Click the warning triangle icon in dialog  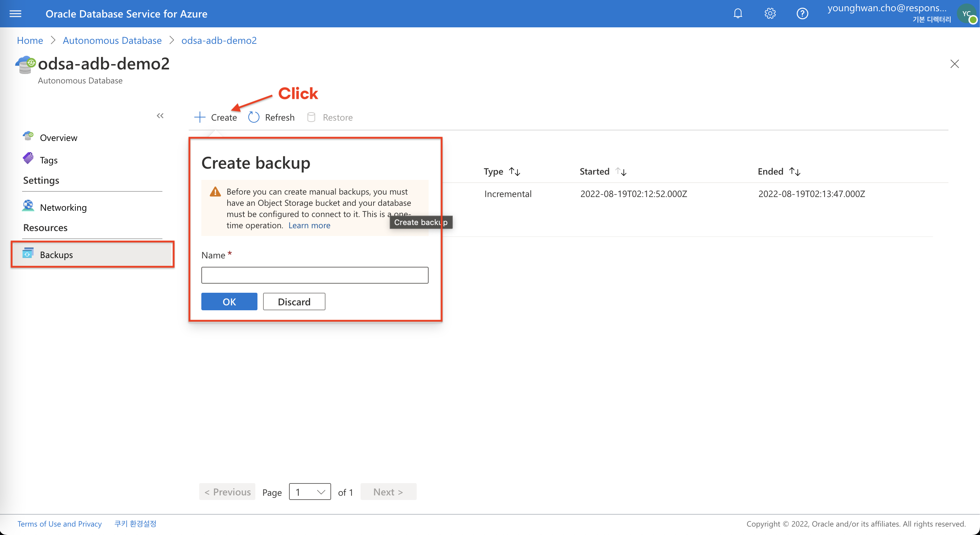pyautogui.click(x=215, y=191)
